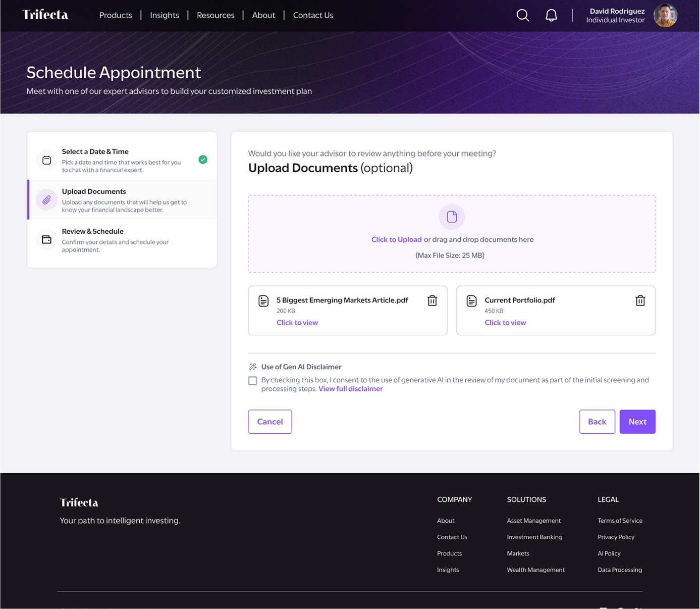
Task: Open David Rodriguez profile avatar
Action: click(x=665, y=15)
